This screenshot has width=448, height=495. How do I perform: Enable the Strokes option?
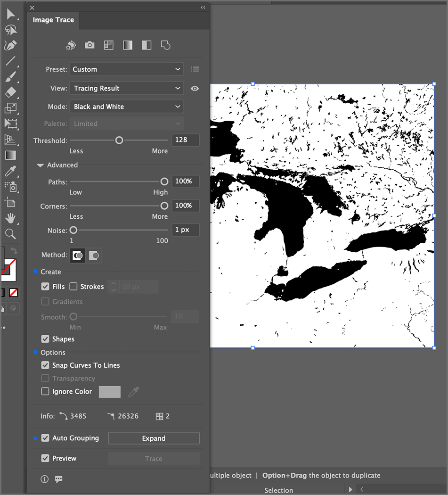[x=73, y=286]
